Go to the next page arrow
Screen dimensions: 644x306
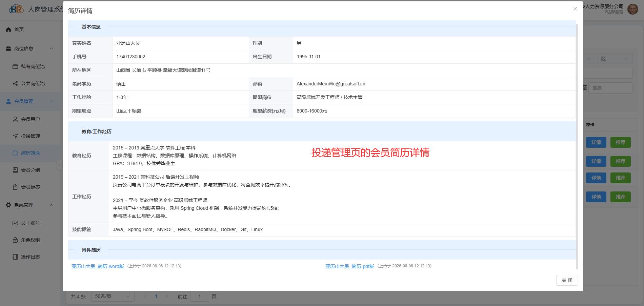pos(167,296)
